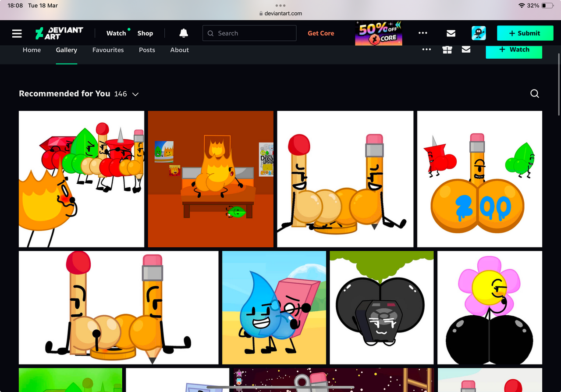The image size is (561, 392).
Task: Click the DeviantArt logo
Action: click(59, 33)
